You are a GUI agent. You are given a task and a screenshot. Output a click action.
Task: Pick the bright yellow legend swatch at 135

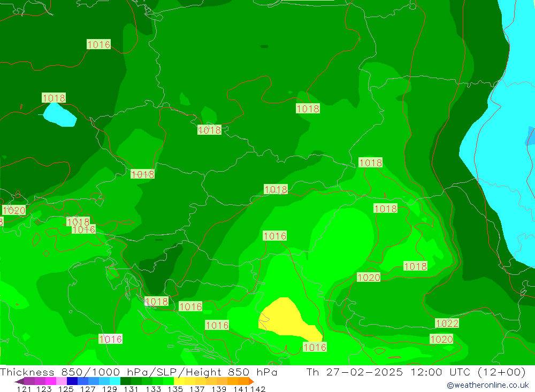179,381
